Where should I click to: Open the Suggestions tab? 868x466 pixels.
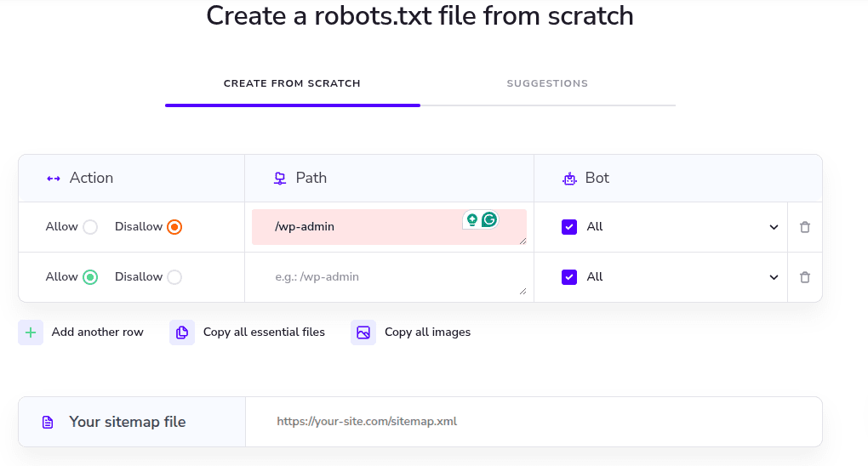547,83
